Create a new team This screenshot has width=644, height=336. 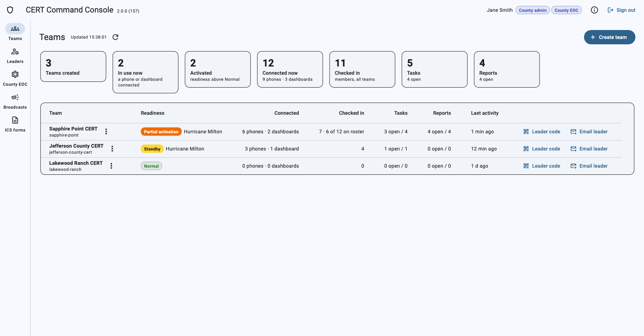(x=609, y=37)
